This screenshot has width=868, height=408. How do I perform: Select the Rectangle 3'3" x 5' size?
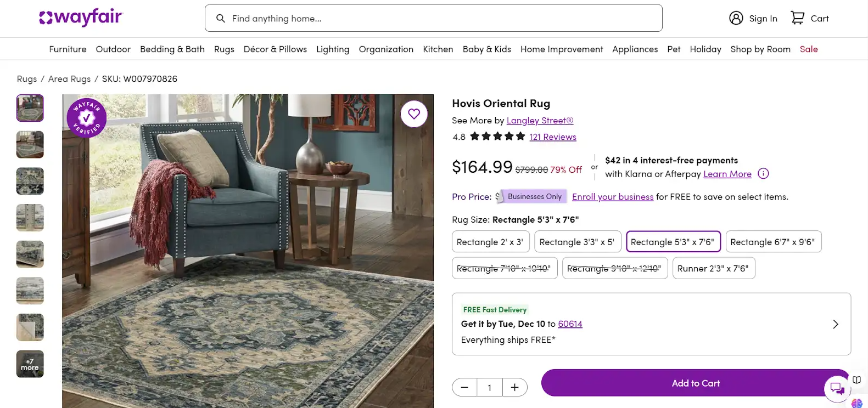(x=578, y=241)
